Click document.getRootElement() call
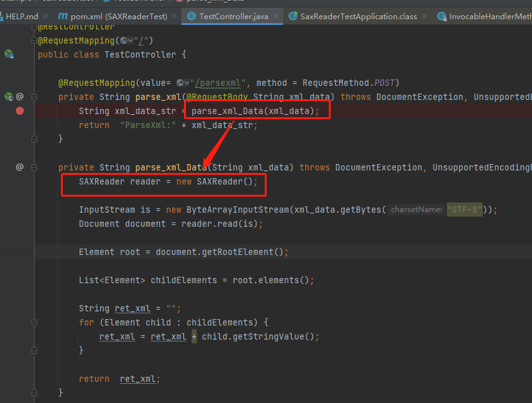Screen dimensions: 532x403 point(219,252)
